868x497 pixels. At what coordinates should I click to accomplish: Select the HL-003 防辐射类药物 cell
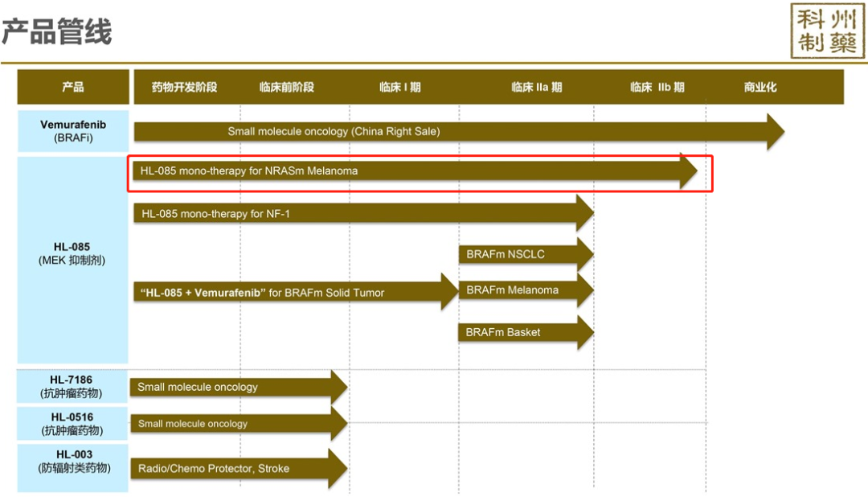(x=72, y=467)
